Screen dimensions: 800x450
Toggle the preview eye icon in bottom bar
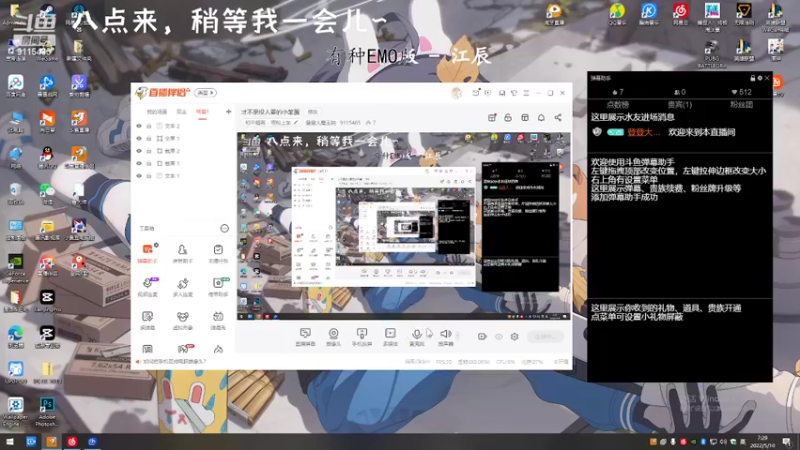[498, 336]
